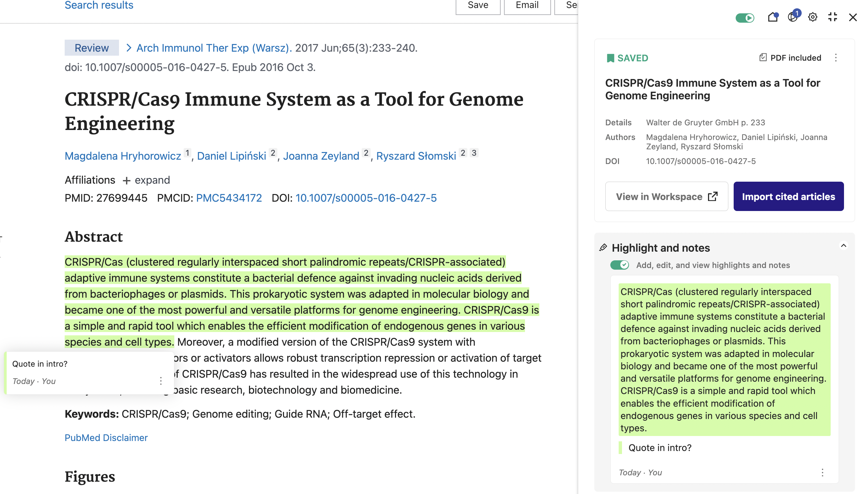Click the highlighter pen icon
Image resolution: width=868 pixels, height=494 pixels.
[x=603, y=248]
